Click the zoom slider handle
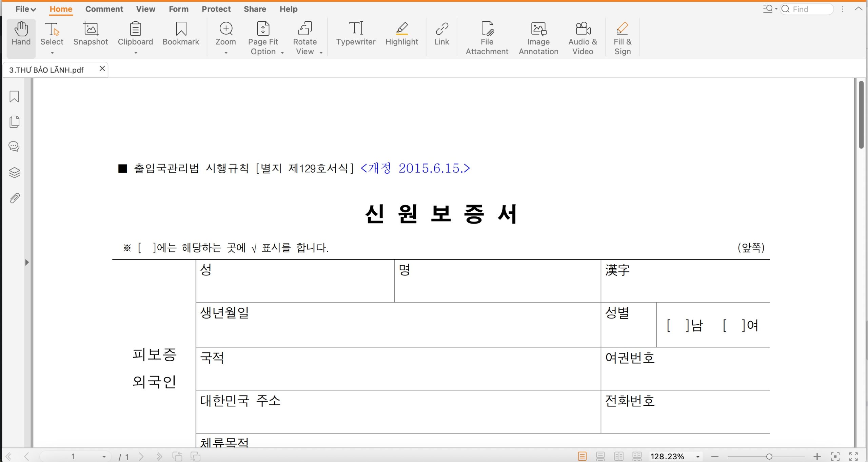This screenshot has height=462, width=868. pyautogui.click(x=769, y=457)
